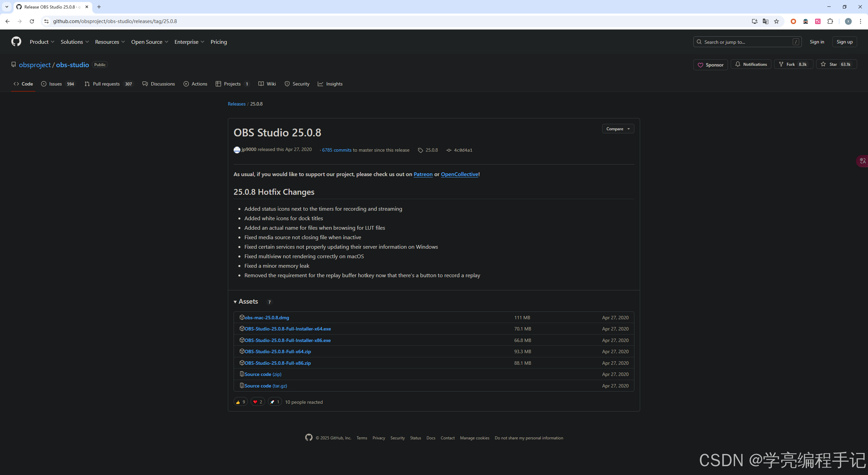Switch to the Issues tab
This screenshot has height=475, width=868.
click(58, 84)
